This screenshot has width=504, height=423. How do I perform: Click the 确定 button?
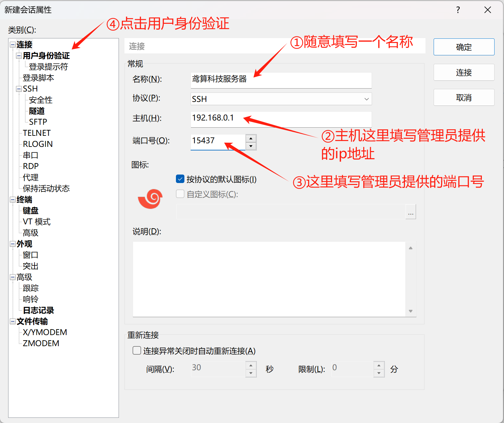tap(464, 47)
